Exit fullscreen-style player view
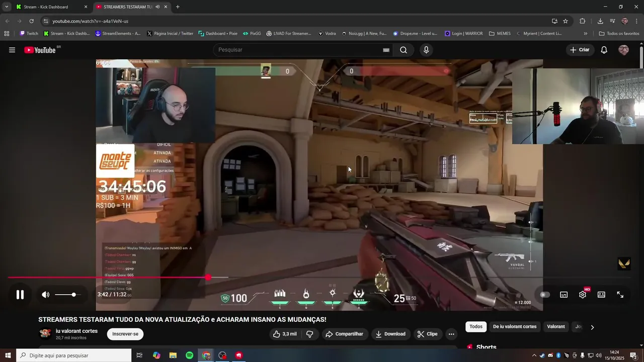 (620, 295)
